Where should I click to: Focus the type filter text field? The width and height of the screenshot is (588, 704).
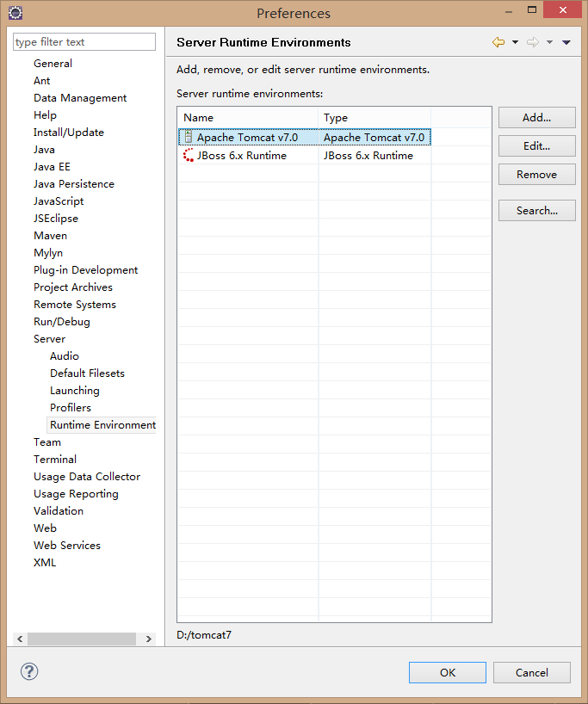[84, 42]
